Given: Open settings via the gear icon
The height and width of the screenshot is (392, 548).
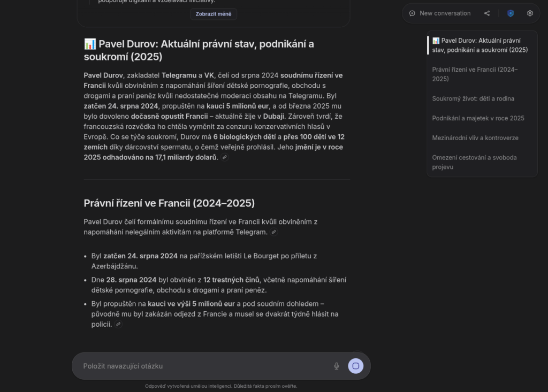Looking at the screenshot, I should (x=530, y=13).
